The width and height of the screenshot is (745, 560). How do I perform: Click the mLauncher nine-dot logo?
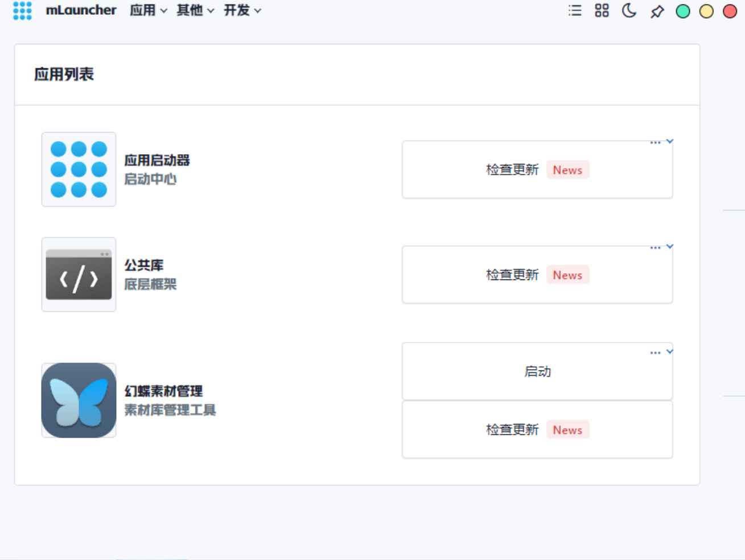point(21,10)
